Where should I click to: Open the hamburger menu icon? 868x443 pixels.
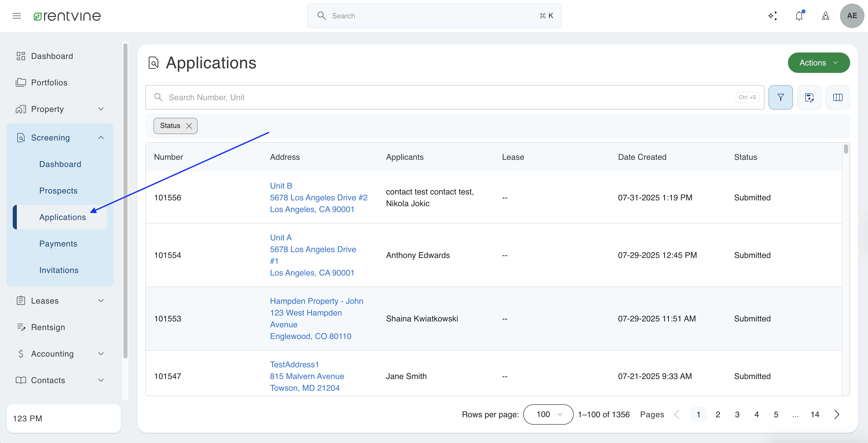tap(17, 16)
